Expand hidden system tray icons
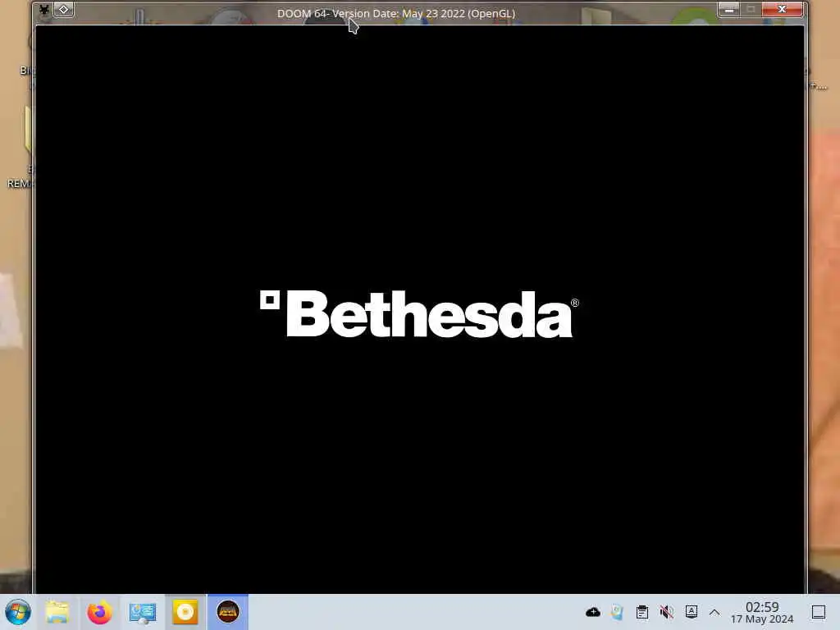The image size is (840, 630). [x=714, y=612]
